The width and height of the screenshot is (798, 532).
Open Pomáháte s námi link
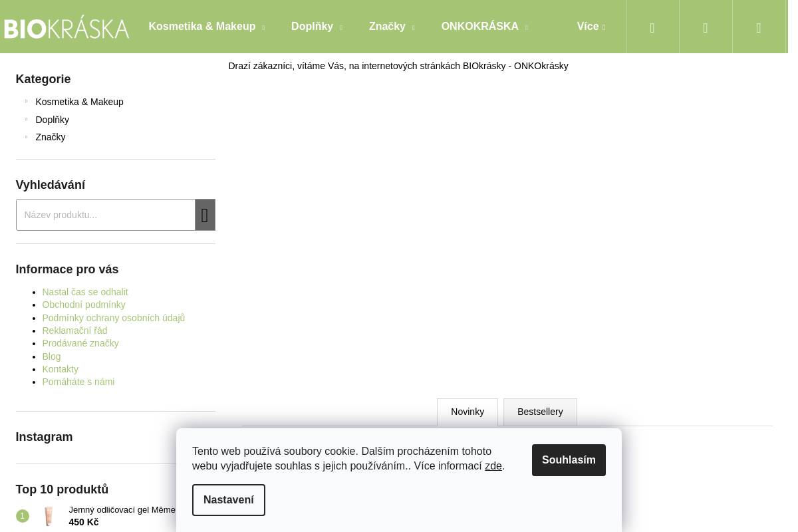pos(78,382)
